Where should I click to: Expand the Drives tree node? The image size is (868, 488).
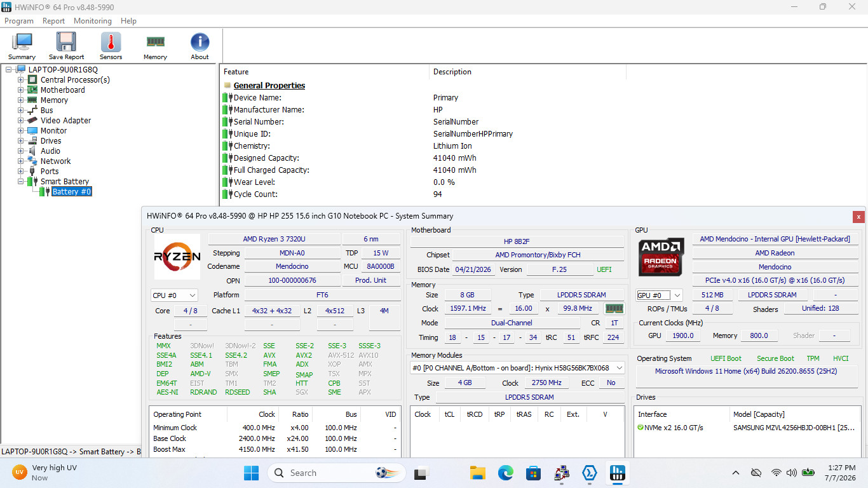point(20,140)
